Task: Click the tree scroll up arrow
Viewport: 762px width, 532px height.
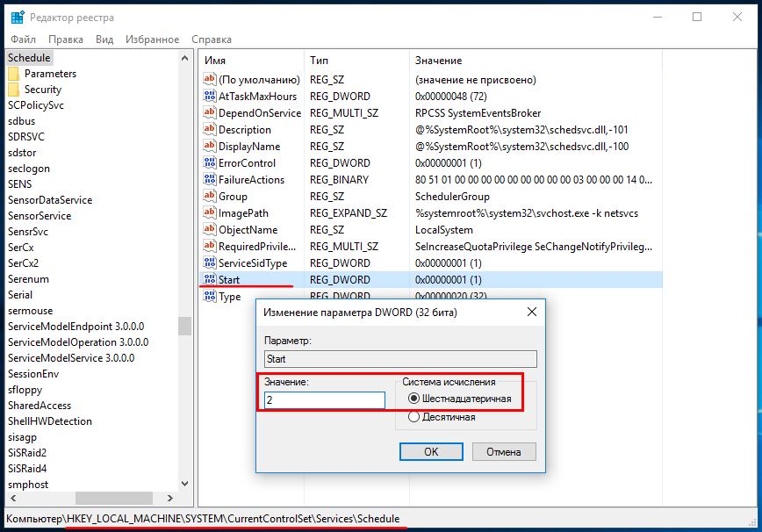Action: [184, 58]
